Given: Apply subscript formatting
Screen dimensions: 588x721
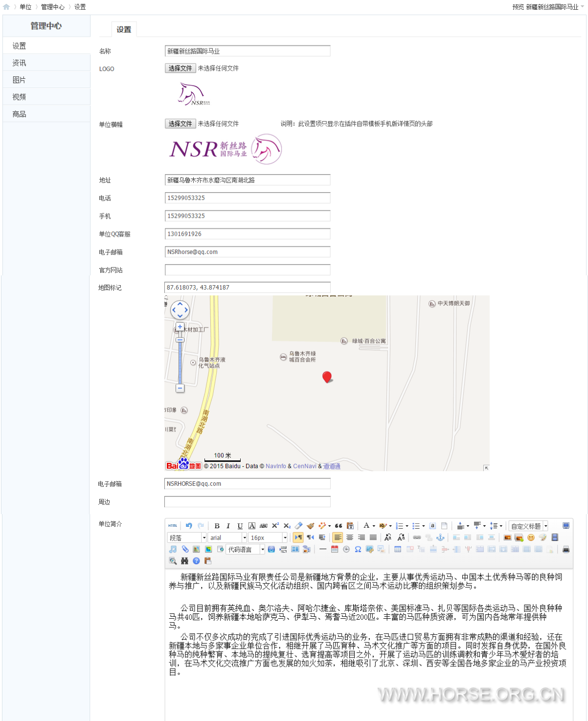Looking at the screenshot, I should (x=287, y=526).
